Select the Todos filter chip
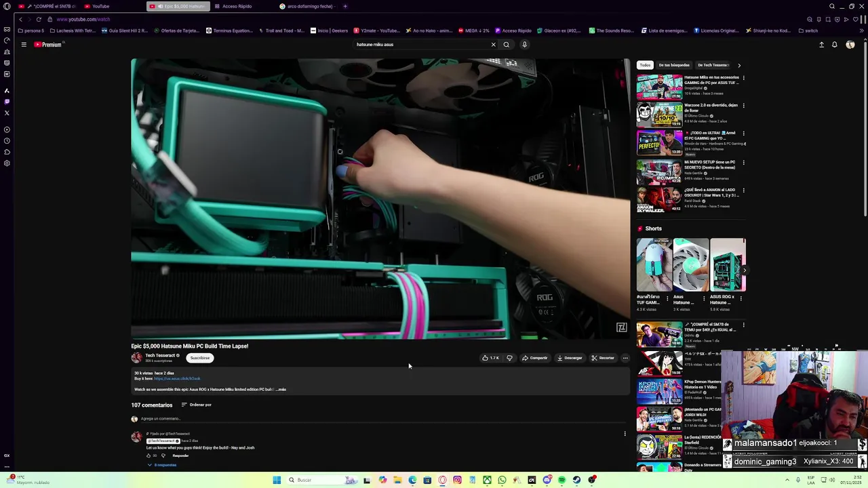 click(x=645, y=65)
